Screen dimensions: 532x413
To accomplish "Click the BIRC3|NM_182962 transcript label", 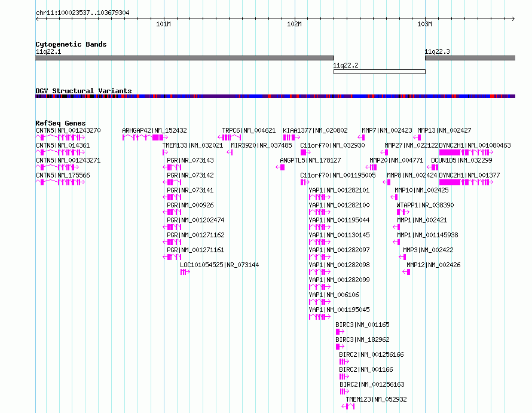I will click(x=362, y=339).
